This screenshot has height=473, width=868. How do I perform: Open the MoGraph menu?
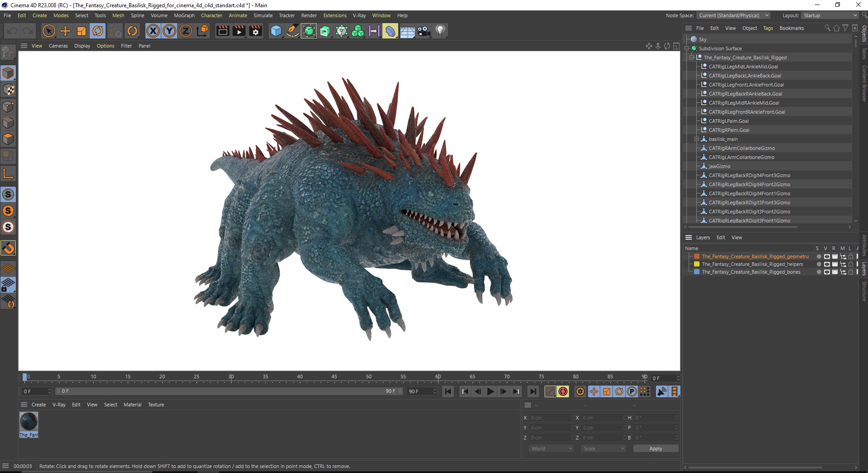(184, 15)
